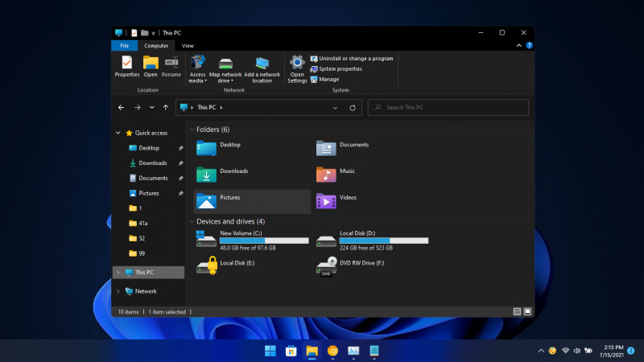644x362 pixels.
Task: Open the File tab
Action: [125, 46]
